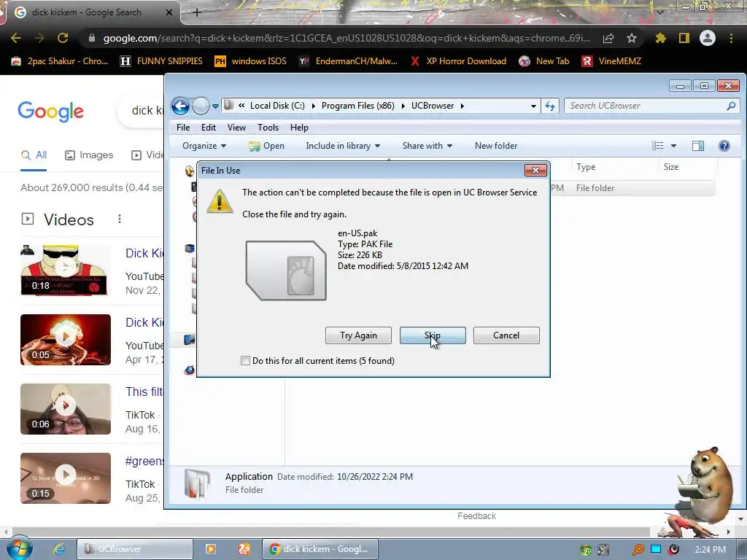Click Program Files (x86) breadcrumb
The width and height of the screenshot is (747, 560).
coord(357,106)
